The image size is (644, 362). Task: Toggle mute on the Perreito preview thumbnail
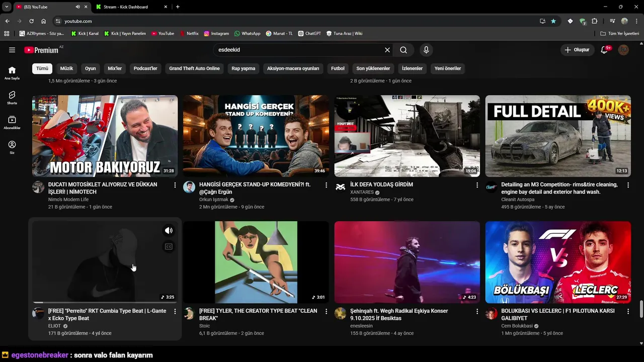[x=169, y=230]
